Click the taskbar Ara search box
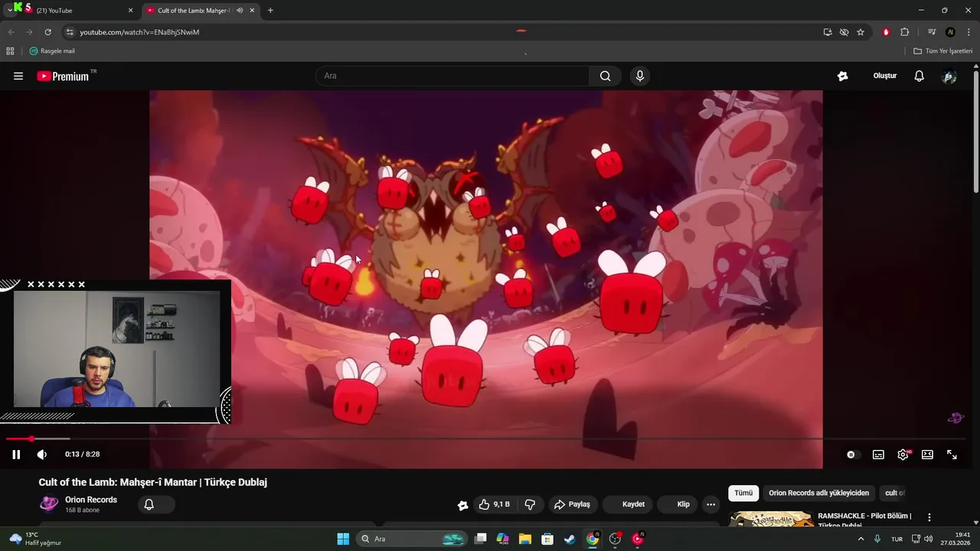This screenshot has width=980, height=551. pyautogui.click(x=413, y=539)
